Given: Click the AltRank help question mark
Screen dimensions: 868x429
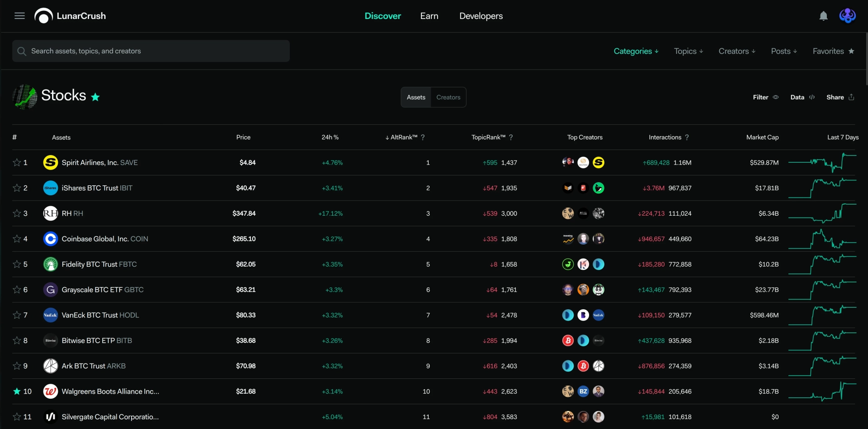Looking at the screenshot, I should [423, 137].
